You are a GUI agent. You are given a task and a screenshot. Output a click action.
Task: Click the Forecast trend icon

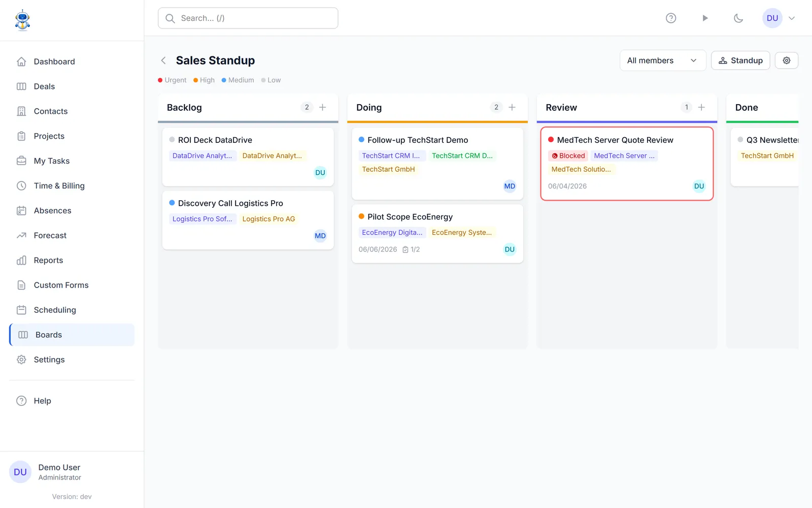tap(21, 236)
